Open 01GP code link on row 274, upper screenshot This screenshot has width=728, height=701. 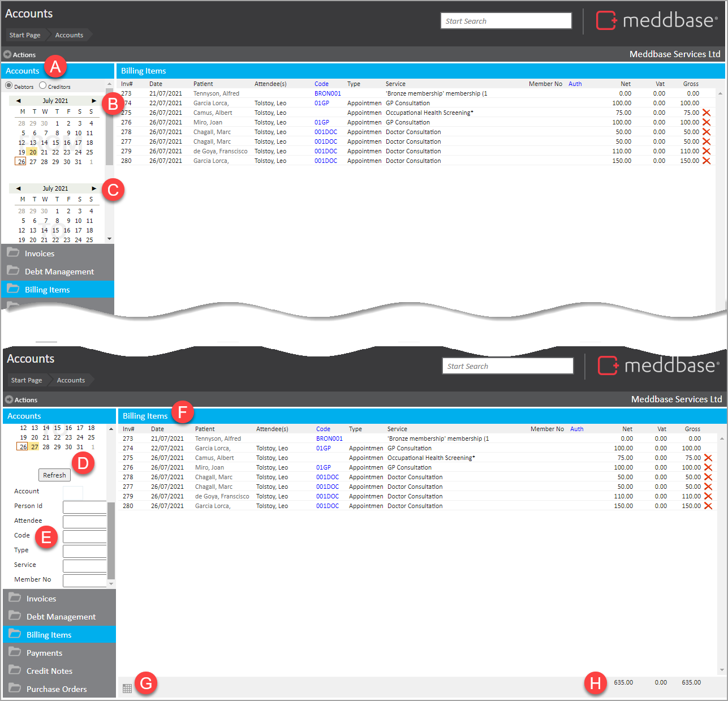pos(322,103)
